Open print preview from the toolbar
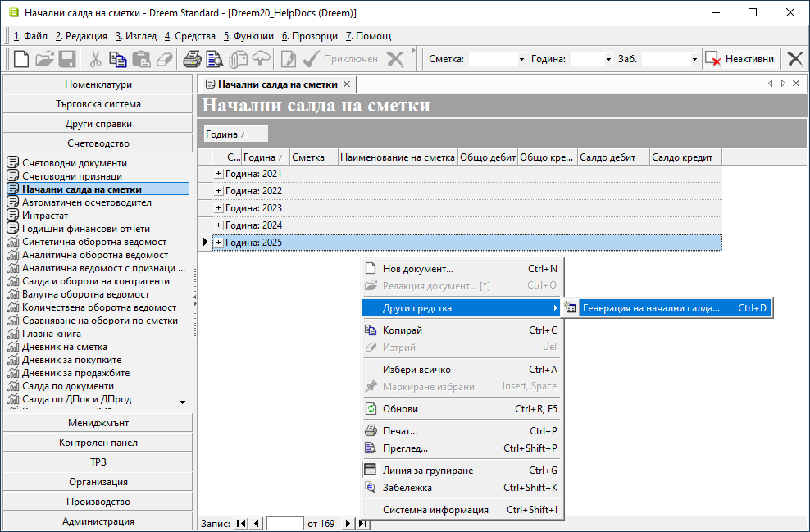810x532 pixels. click(x=215, y=59)
